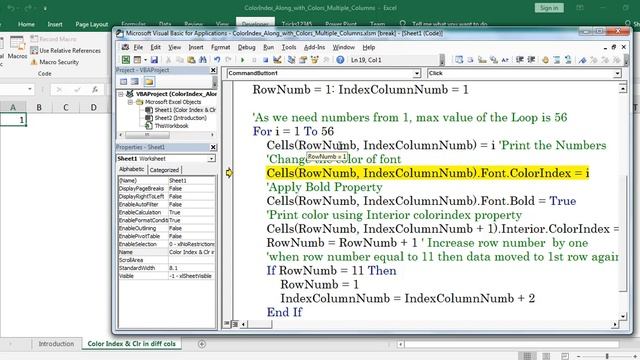
Task: Click the Excel zoom slider handle
Action: pos(607,356)
